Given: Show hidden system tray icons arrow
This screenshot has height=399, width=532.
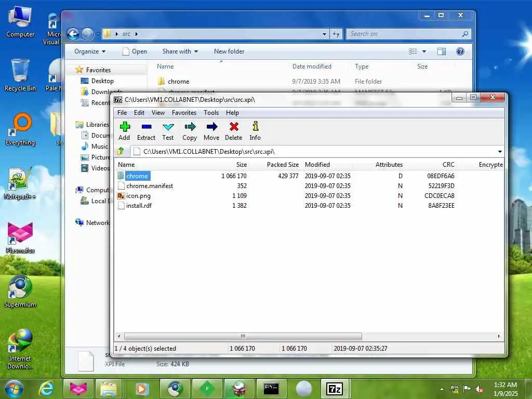Looking at the screenshot, I should [x=442, y=389].
